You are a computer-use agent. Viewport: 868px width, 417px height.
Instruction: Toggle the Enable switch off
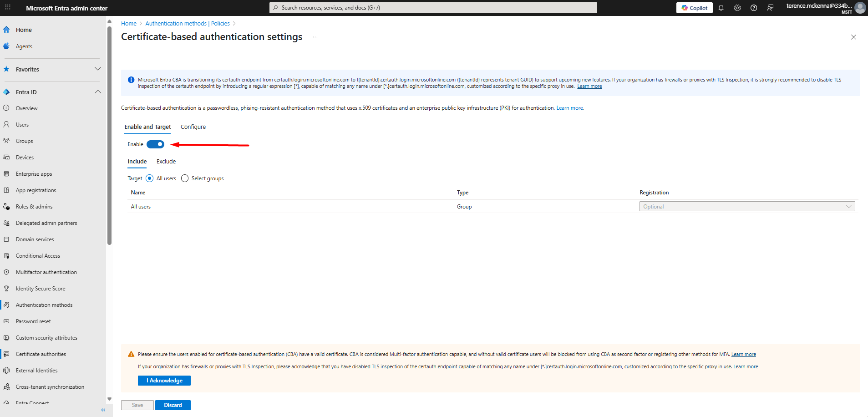coord(155,144)
